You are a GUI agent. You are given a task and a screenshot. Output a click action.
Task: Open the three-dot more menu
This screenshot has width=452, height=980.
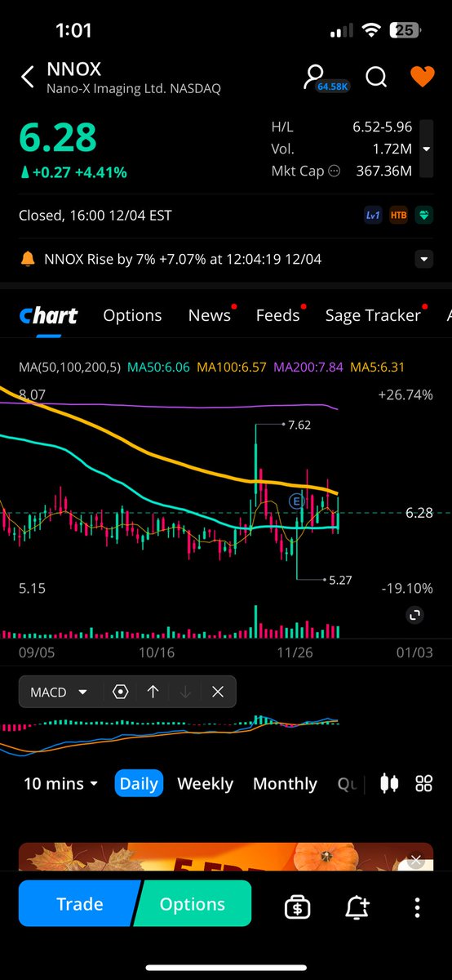coord(417,906)
